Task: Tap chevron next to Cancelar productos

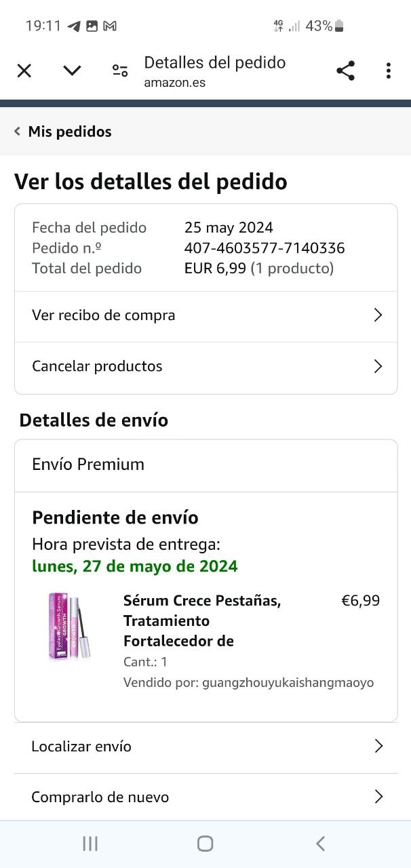Action: click(x=378, y=366)
